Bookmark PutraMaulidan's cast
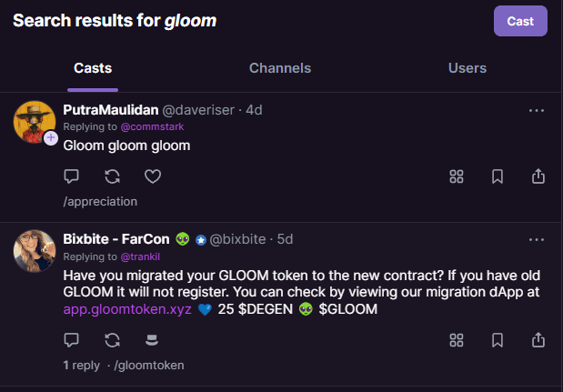Viewport: 563px width, 392px height. point(498,176)
